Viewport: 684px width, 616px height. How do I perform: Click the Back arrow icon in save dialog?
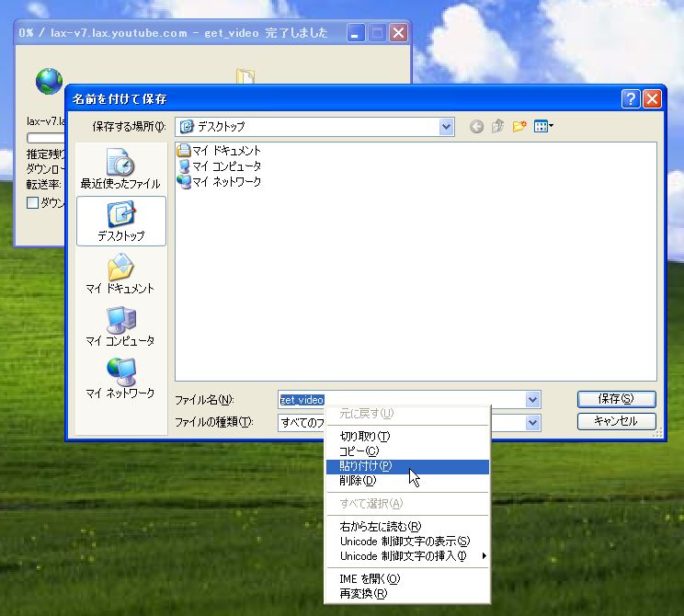click(x=476, y=127)
